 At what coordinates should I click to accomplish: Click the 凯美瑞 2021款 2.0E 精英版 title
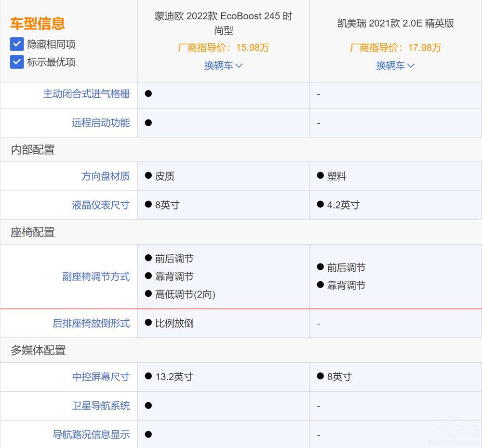(395, 23)
